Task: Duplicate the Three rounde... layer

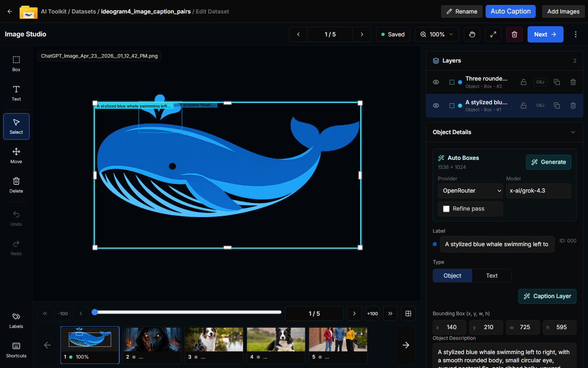Action: (x=557, y=82)
